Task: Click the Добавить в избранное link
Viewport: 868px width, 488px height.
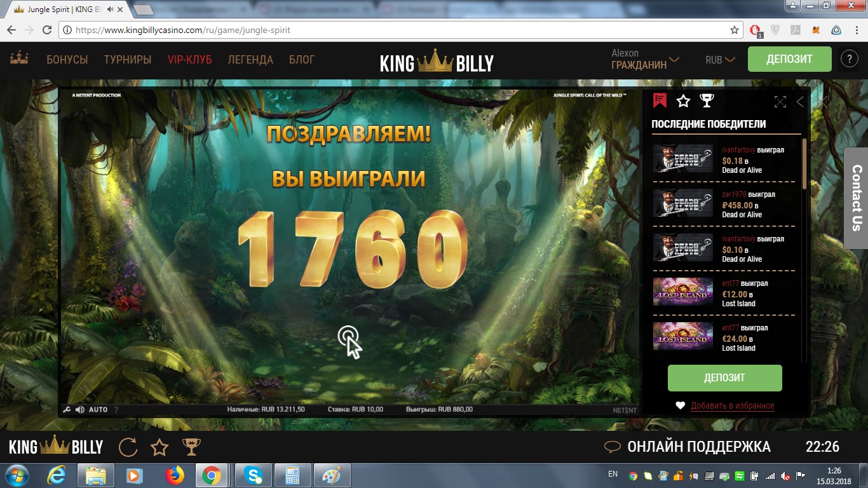Action: (733, 405)
